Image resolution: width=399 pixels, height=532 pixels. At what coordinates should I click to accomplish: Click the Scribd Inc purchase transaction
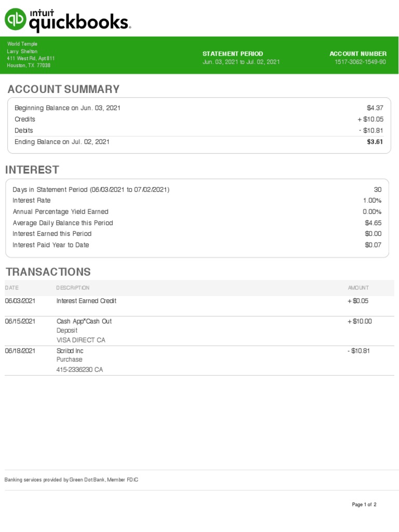[x=70, y=351]
